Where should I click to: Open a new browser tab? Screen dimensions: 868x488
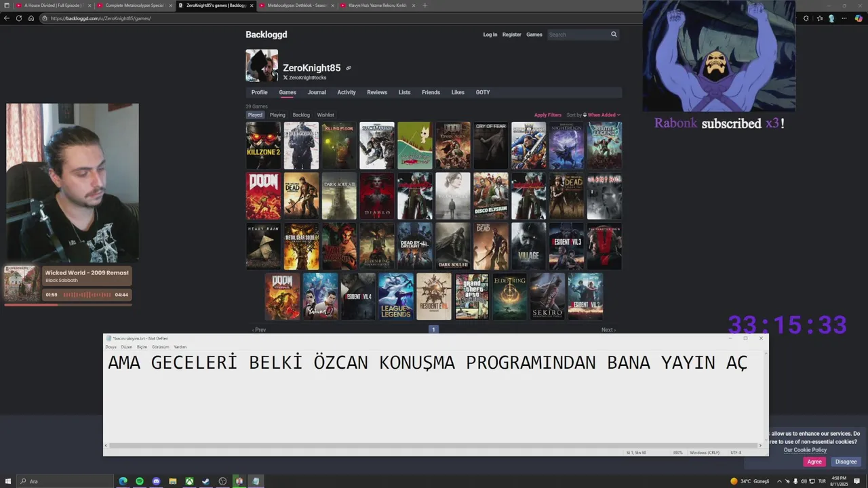[x=425, y=5]
